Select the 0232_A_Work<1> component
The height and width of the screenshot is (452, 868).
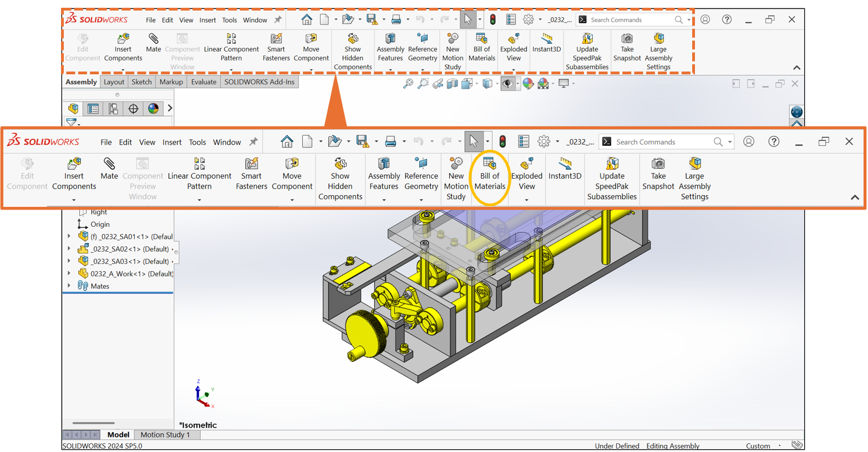tap(131, 274)
